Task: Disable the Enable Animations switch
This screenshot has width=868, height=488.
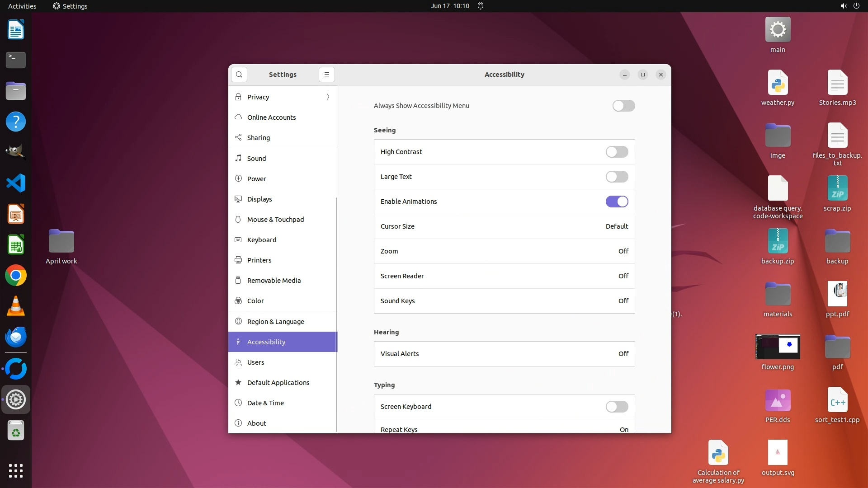Action: 617,202
